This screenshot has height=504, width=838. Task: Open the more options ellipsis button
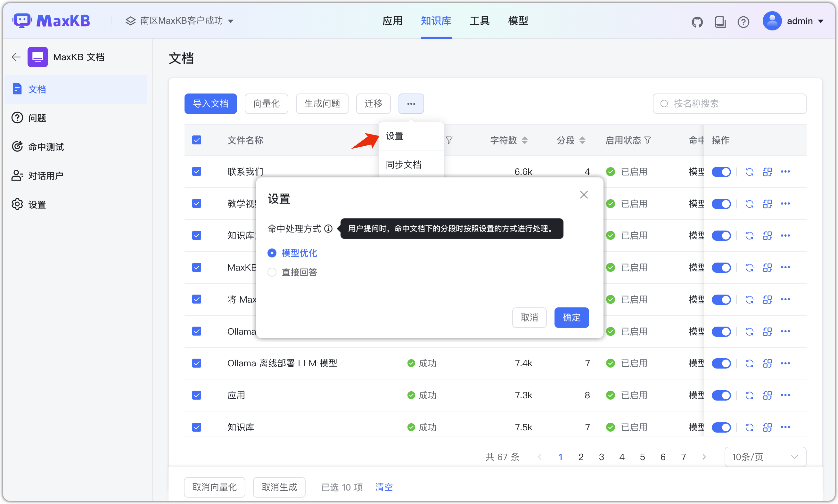(411, 103)
